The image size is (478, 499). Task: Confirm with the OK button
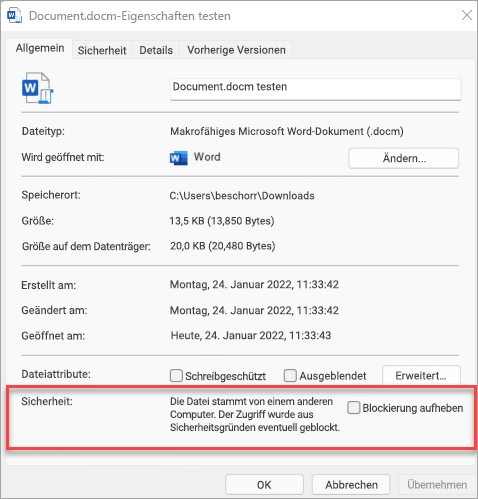coord(264,485)
